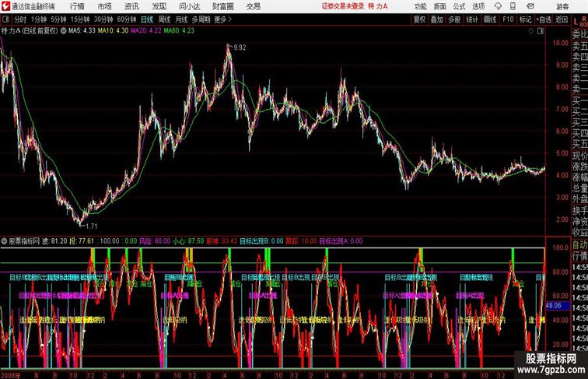The image size is (588, 379).
Task: Switch to the 15分钟 period tab
Action: click(80, 19)
